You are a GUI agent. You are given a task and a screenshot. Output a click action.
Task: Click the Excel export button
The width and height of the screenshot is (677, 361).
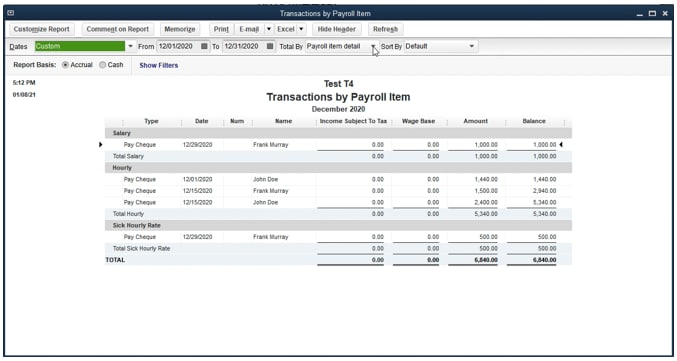[285, 29]
